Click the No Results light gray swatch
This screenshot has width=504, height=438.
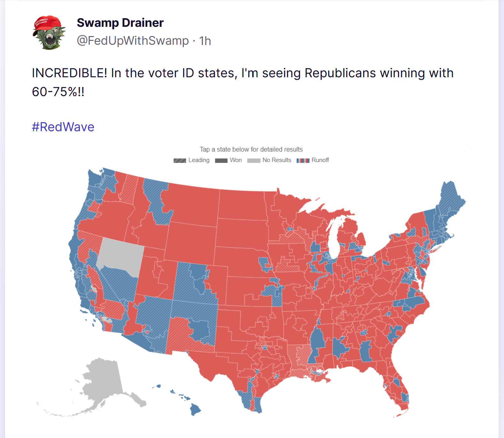(x=254, y=160)
